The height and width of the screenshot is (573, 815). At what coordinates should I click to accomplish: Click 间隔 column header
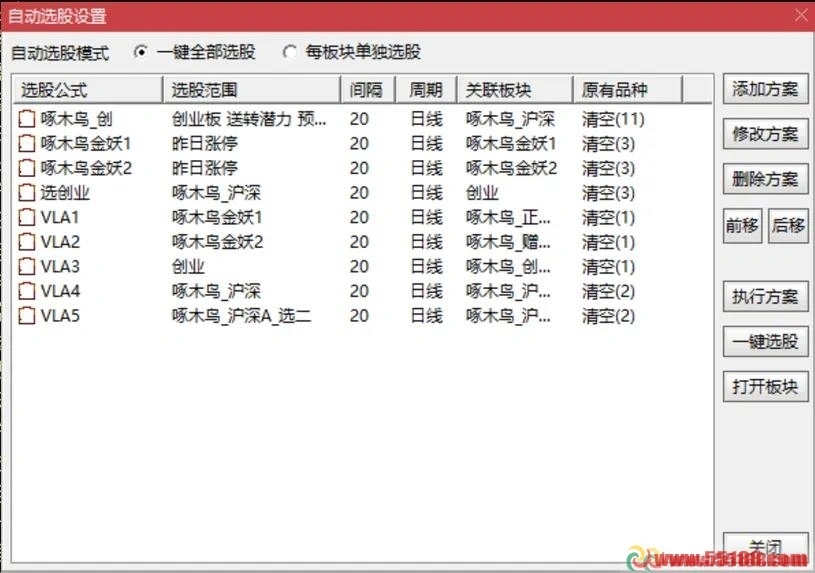tap(368, 90)
